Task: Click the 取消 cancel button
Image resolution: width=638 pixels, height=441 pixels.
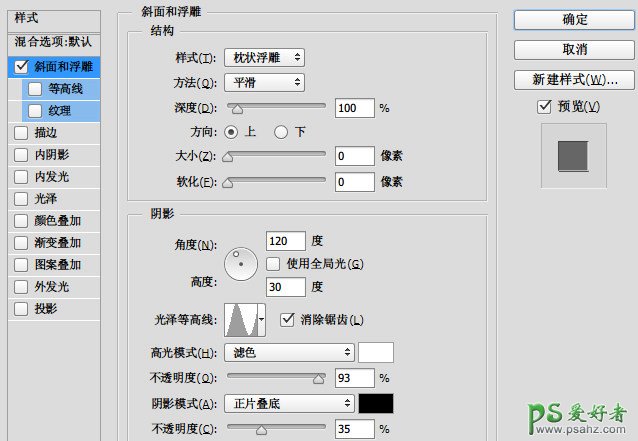Action: [574, 49]
